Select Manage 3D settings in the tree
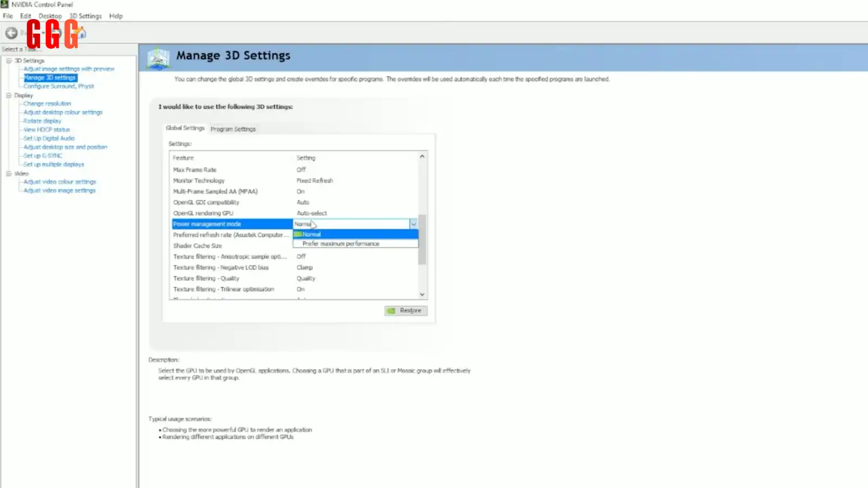This screenshot has width=868, height=488. pos(50,78)
